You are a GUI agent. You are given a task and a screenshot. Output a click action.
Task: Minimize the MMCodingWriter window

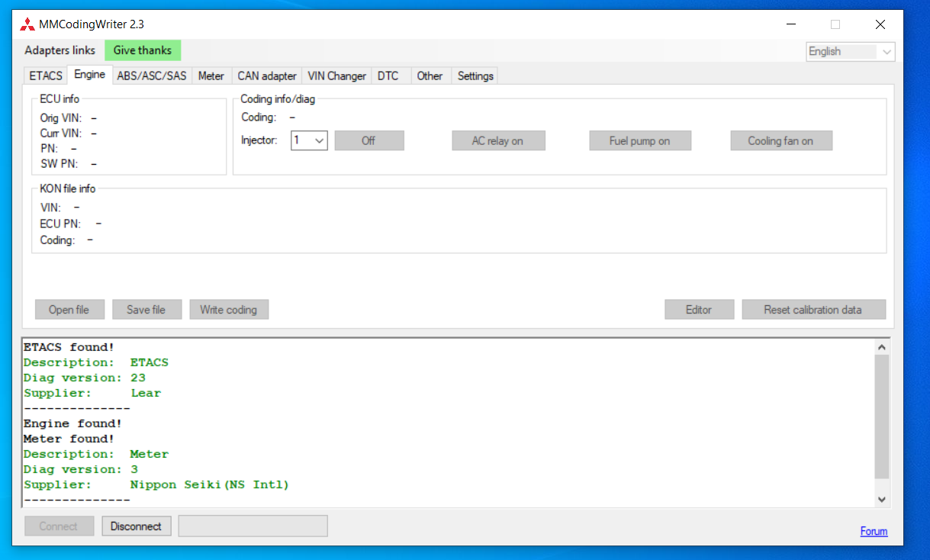pos(791,24)
